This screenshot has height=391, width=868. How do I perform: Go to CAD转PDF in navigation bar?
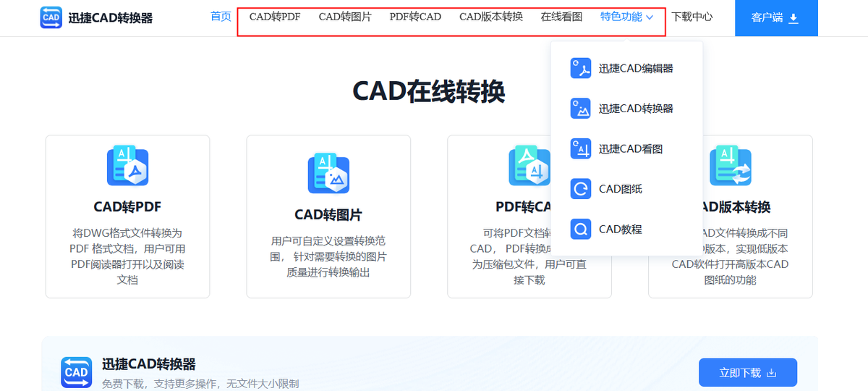point(275,17)
